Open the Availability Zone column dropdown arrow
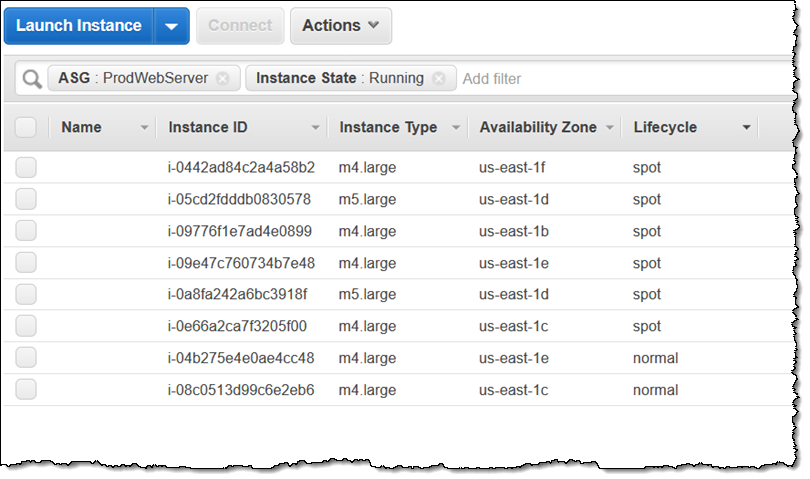The image size is (810, 479). pos(609,128)
